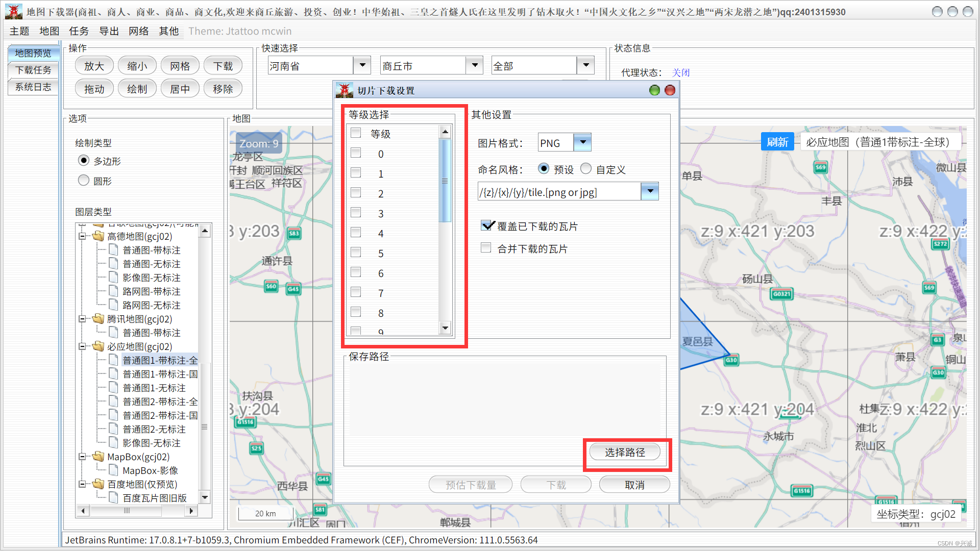The image size is (980, 551).
Task: Collapse the 必应地图(gcj02) tree node
Action: (82, 346)
